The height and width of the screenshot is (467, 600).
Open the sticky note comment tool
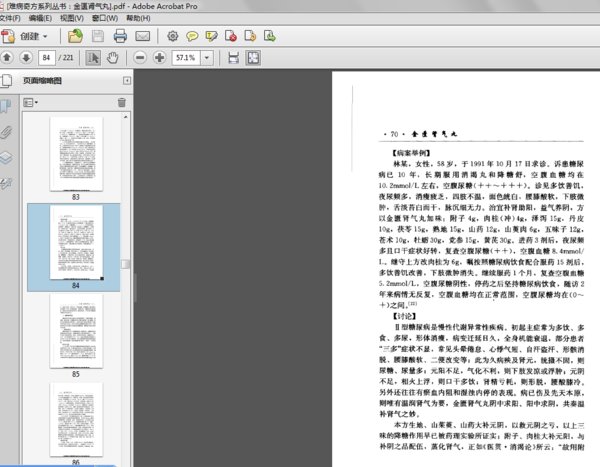[190, 36]
